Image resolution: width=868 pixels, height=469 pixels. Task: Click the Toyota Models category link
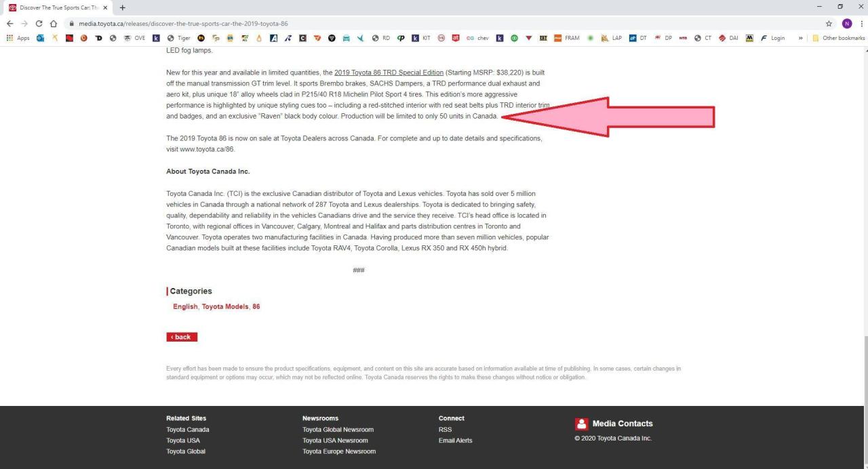click(225, 306)
